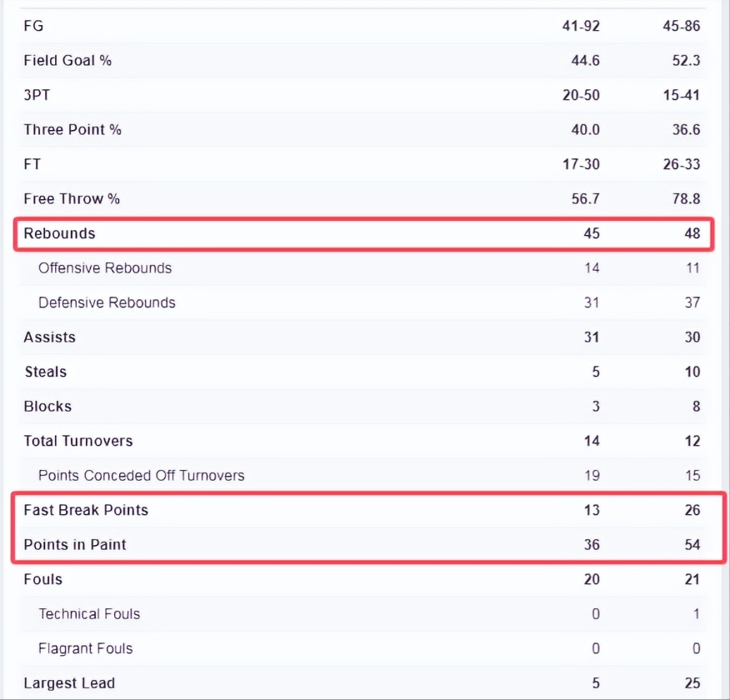730x700 pixels.
Task: Click the Assists stat label
Action: tap(49, 337)
